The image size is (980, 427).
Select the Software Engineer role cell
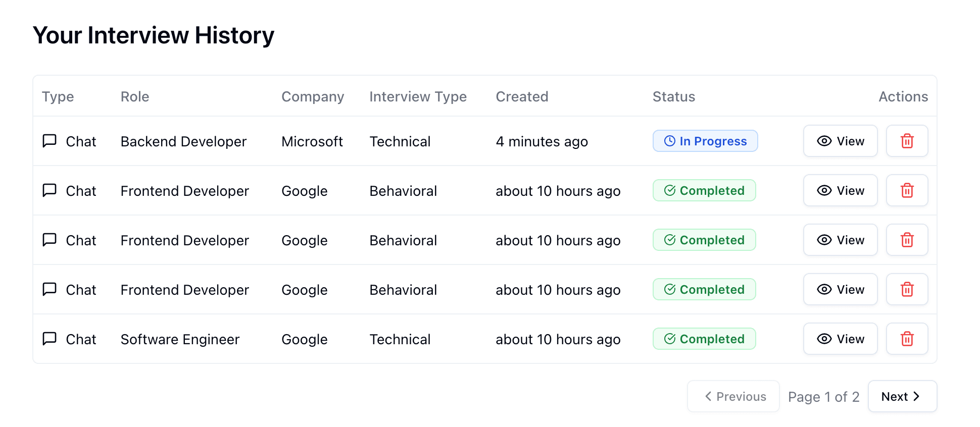[180, 339]
